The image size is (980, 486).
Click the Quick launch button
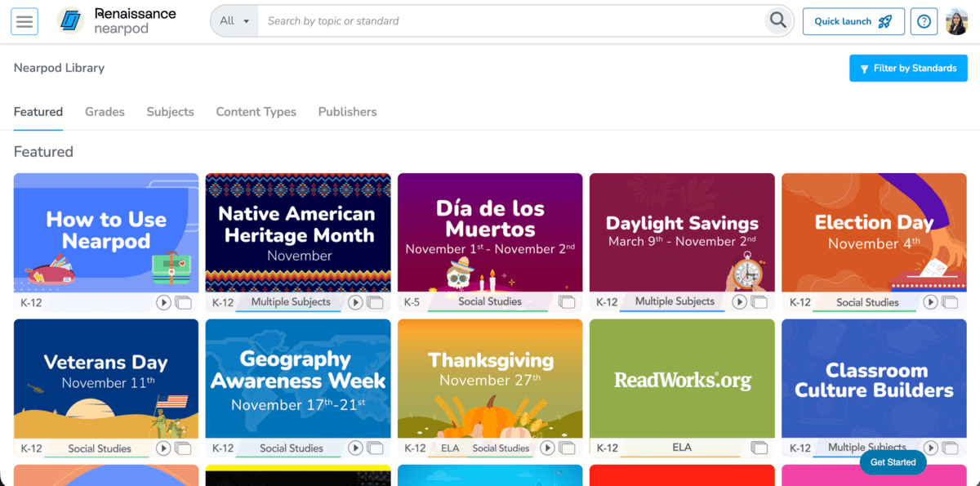point(853,20)
